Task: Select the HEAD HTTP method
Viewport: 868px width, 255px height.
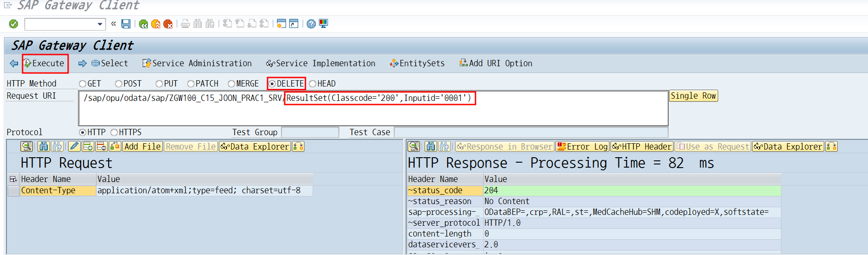Action: (313, 84)
